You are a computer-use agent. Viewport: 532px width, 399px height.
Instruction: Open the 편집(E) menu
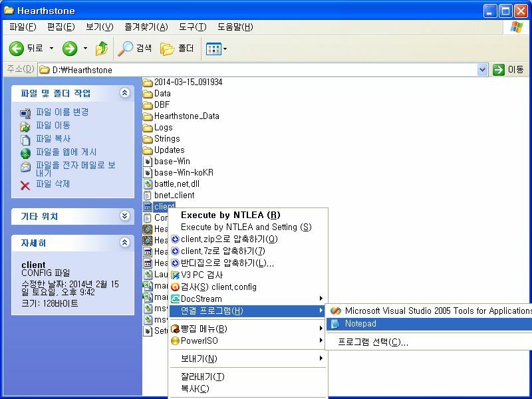[61, 27]
